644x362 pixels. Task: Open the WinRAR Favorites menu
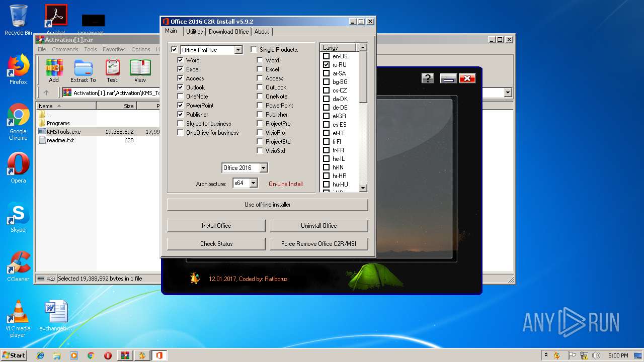click(x=114, y=49)
